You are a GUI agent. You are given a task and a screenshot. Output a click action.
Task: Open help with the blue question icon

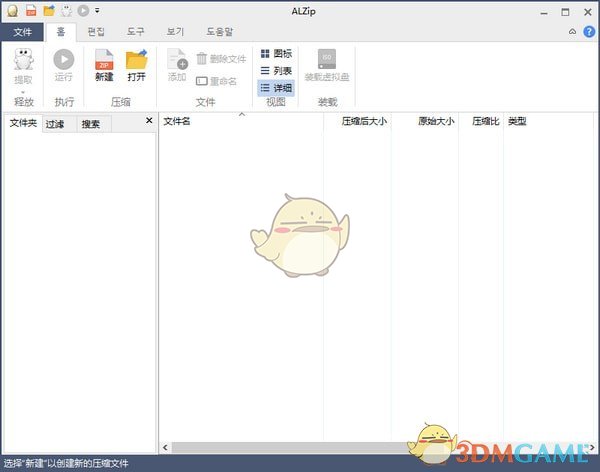(589, 32)
